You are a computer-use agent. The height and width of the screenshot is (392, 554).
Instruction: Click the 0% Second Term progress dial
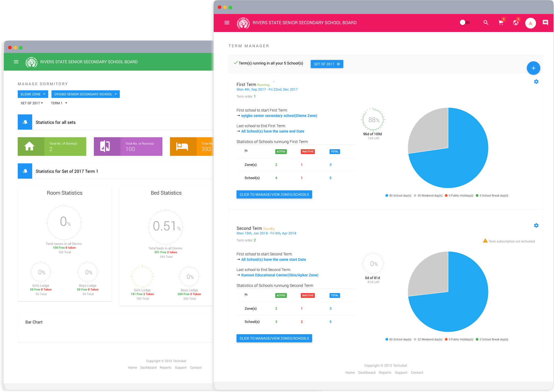tap(373, 264)
